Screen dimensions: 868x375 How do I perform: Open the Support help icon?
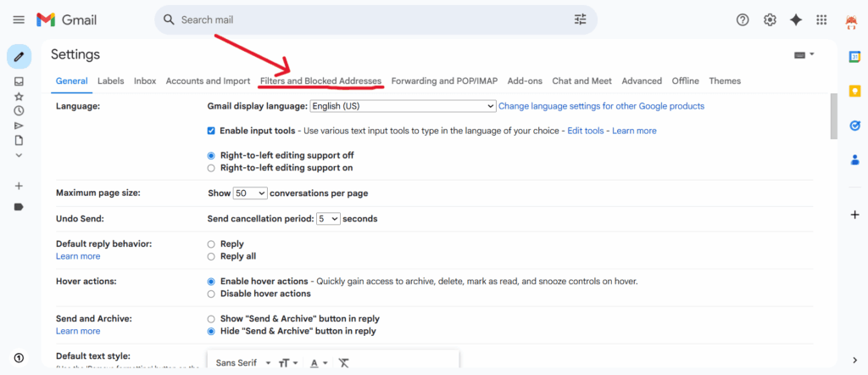743,20
